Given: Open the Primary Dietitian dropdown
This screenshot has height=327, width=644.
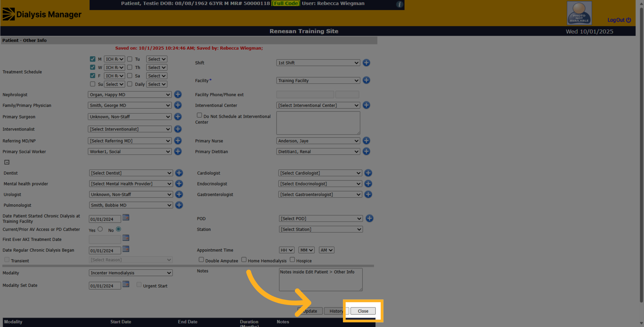Looking at the screenshot, I should [x=318, y=151].
